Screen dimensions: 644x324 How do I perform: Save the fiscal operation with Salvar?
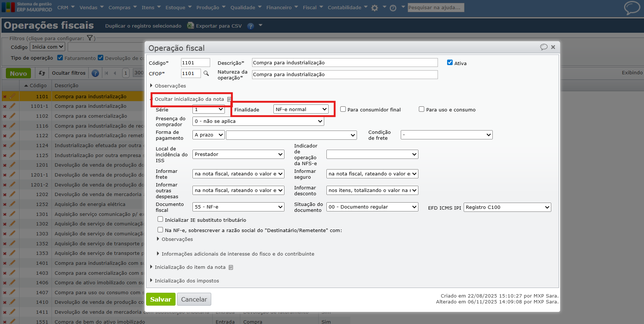pyautogui.click(x=160, y=299)
